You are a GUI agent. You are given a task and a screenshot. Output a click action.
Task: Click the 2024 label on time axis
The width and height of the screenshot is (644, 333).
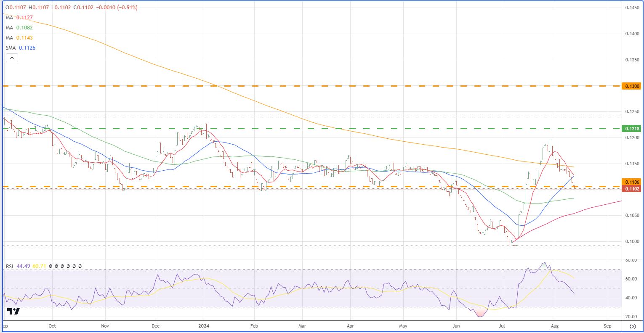pos(204,326)
